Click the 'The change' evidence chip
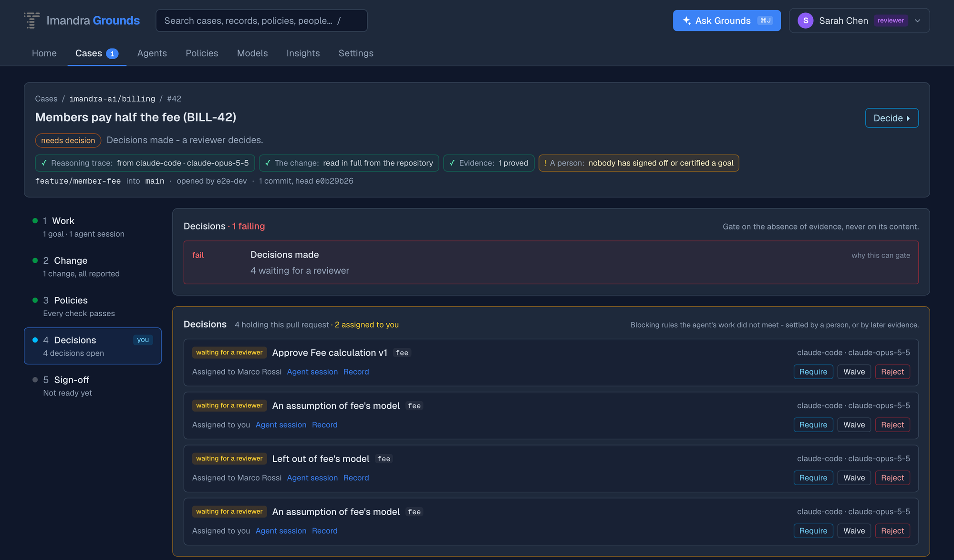Viewport: 954px width, 560px height. [x=349, y=163]
